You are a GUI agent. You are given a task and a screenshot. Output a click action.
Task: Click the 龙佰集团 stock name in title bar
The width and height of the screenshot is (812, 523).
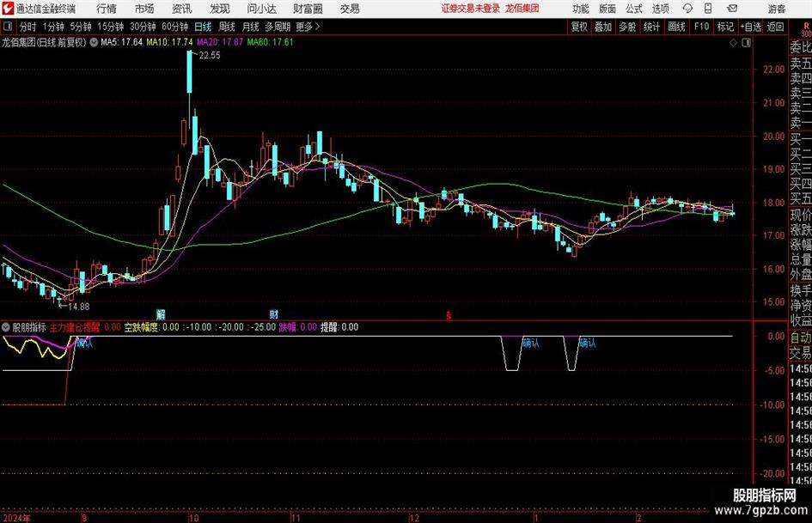522,9
